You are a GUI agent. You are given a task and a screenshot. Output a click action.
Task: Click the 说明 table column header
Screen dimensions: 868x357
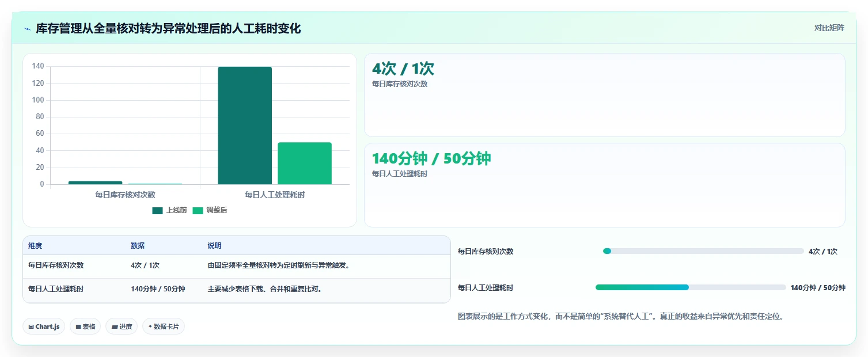214,246
